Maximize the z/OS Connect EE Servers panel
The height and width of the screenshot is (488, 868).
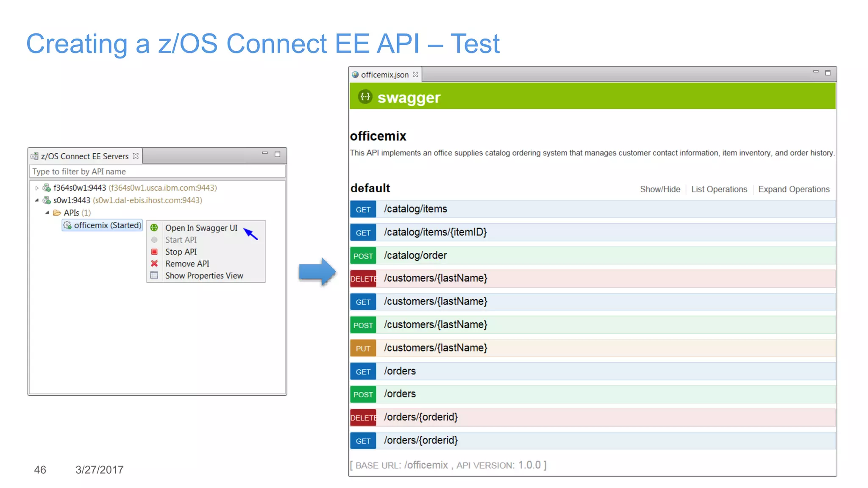coord(278,154)
